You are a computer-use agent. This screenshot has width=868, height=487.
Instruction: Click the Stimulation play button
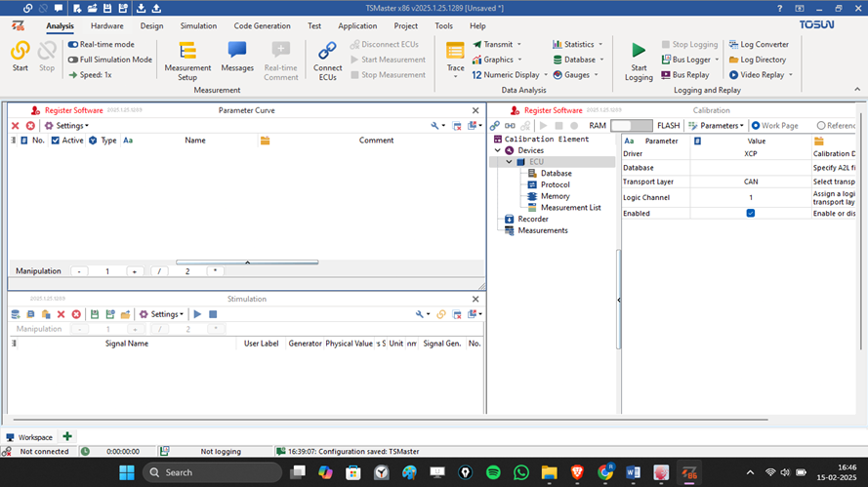[x=197, y=314]
